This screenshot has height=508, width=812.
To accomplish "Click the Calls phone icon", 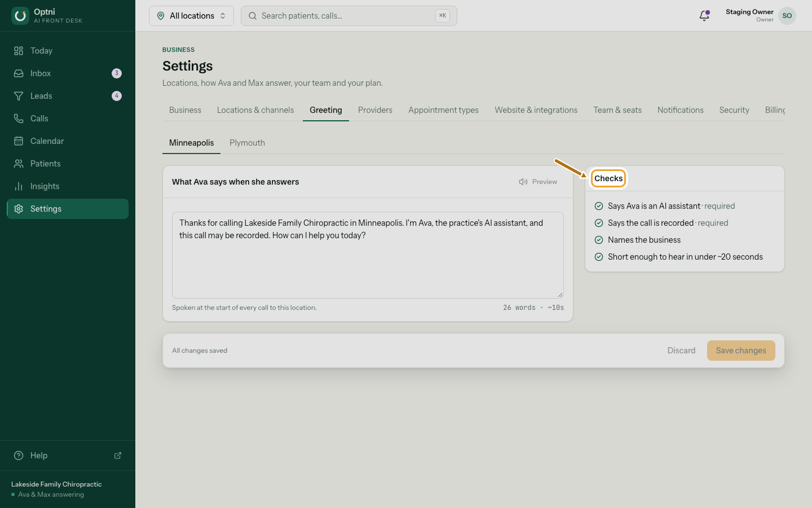I will [x=19, y=119].
